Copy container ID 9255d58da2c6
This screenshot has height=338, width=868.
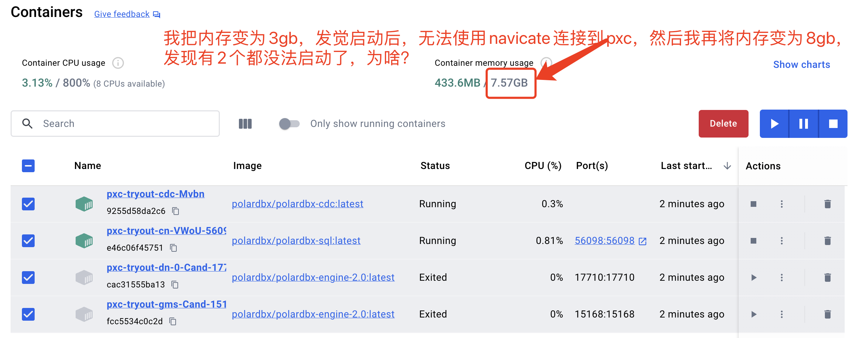click(176, 211)
